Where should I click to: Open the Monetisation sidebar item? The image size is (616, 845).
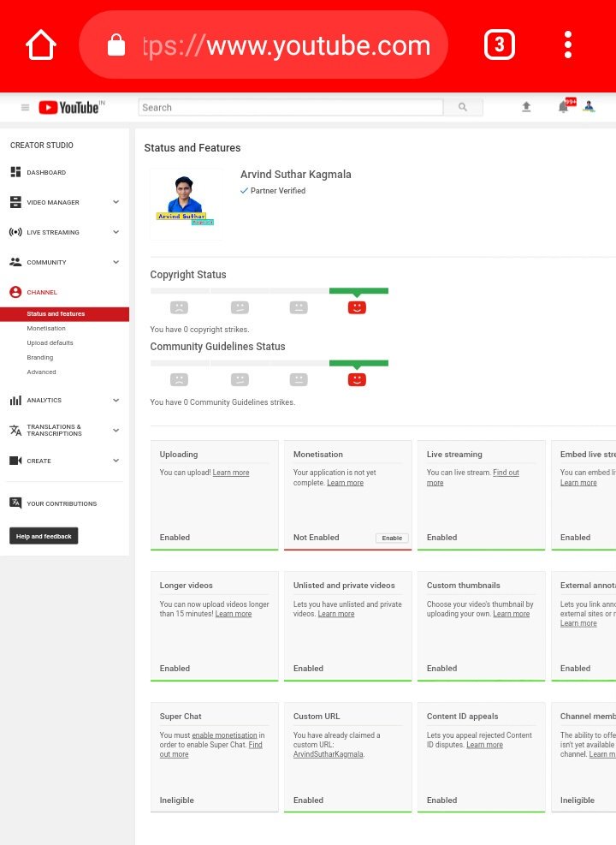46,328
